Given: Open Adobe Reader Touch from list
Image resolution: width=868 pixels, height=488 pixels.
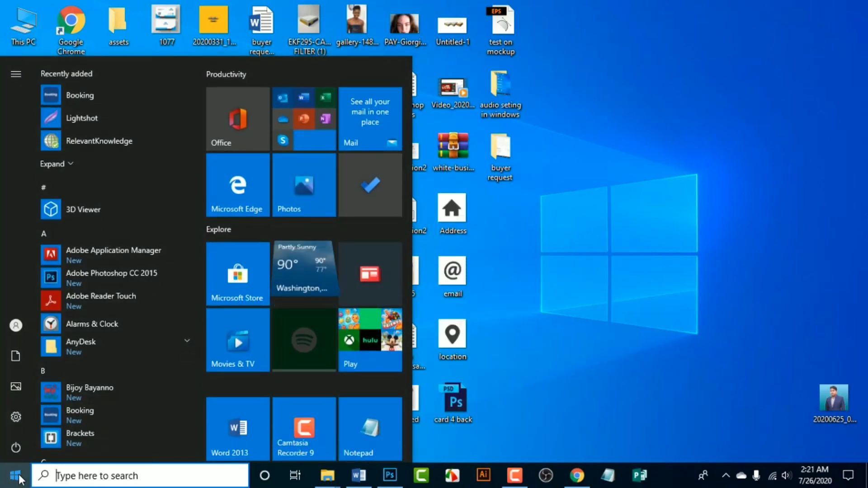Looking at the screenshot, I should click(115, 300).
